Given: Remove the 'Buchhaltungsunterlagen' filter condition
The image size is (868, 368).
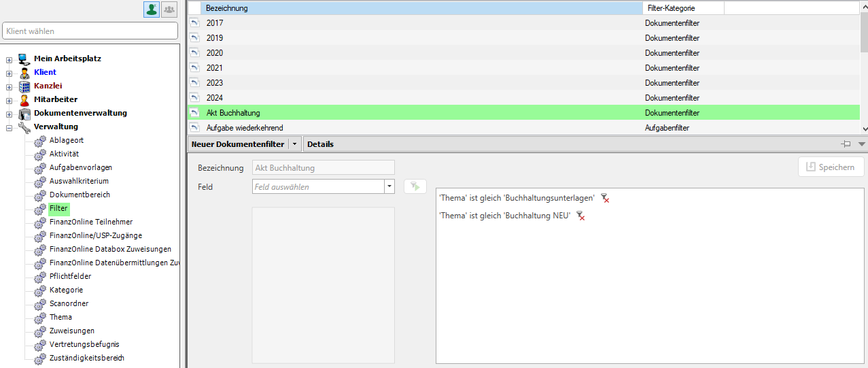Looking at the screenshot, I should (605, 198).
